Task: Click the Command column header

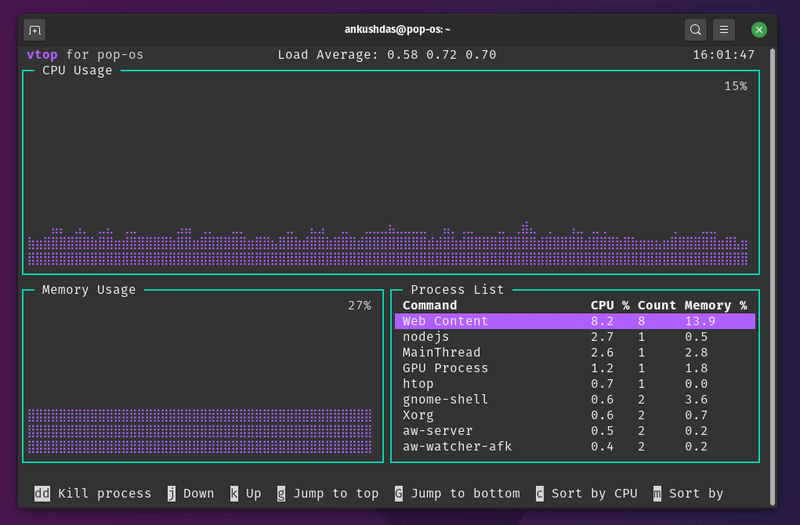Action: click(x=430, y=305)
